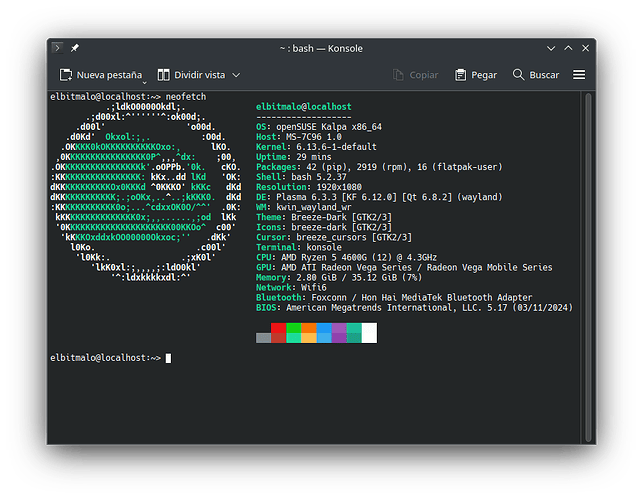Paste clipboard using Pegar

coord(476,75)
